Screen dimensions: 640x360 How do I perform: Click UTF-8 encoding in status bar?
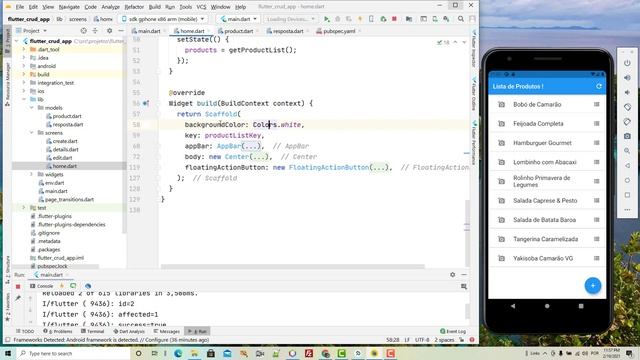[x=422, y=340]
